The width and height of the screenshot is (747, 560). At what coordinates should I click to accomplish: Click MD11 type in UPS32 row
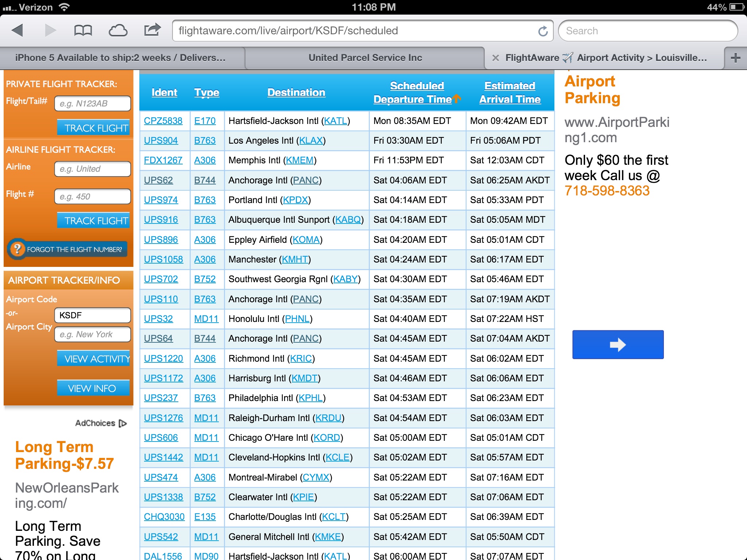click(x=206, y=319)
